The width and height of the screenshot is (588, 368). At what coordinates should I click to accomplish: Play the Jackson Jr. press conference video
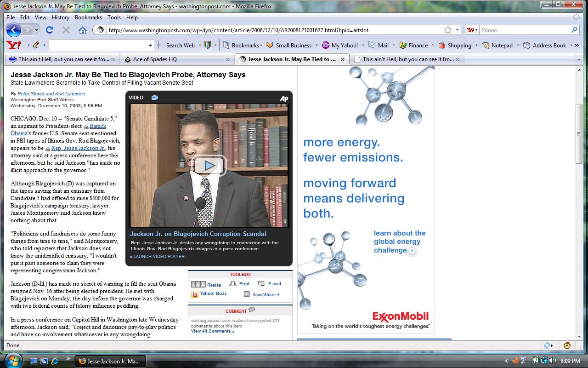click(x=209, y=166)
